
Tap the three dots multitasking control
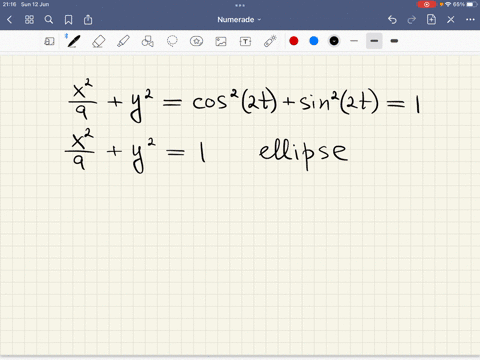(x=240, y=5)
